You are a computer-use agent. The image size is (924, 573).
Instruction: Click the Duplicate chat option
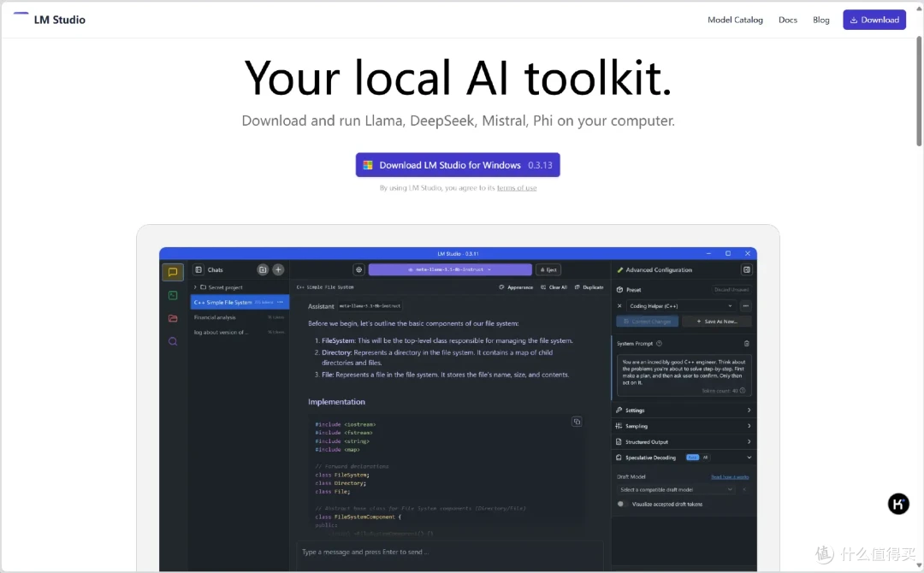[589, 287]
